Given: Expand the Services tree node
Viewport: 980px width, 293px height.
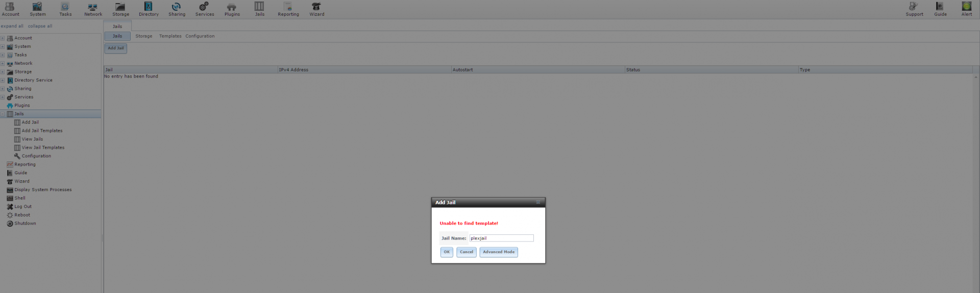Looking at the screenshot, I should click(x=3, y=97).
